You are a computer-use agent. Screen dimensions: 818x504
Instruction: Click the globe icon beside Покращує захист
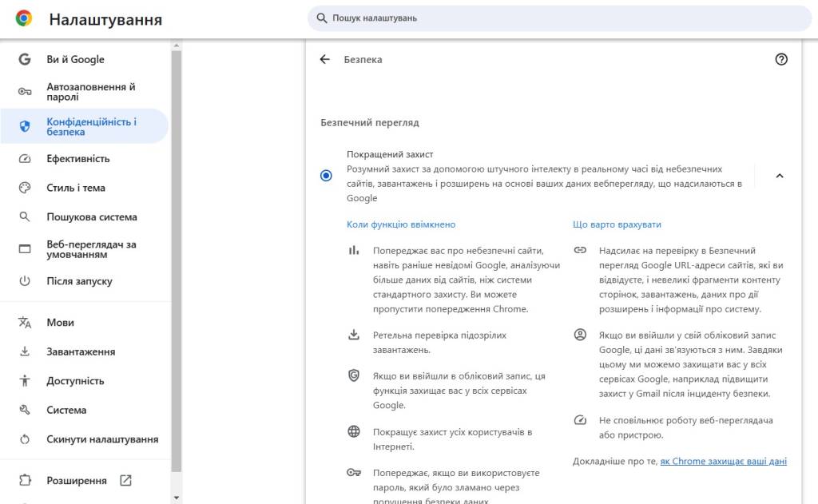coord(354,431)
